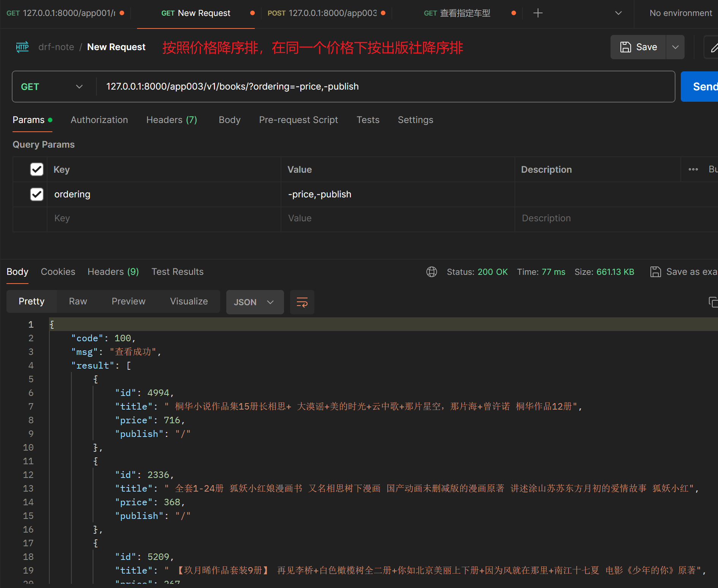Open the Pre-request Script tab
The width and height of the screenshot is (718, 588).
point(298,120)
